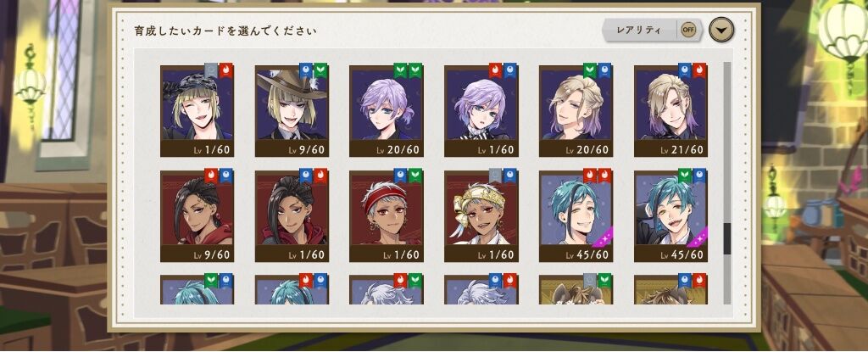The image size is (868, 352).
Task: Select the purple ponytail card at Lv 20/60
Action: (x=387, y=111)
